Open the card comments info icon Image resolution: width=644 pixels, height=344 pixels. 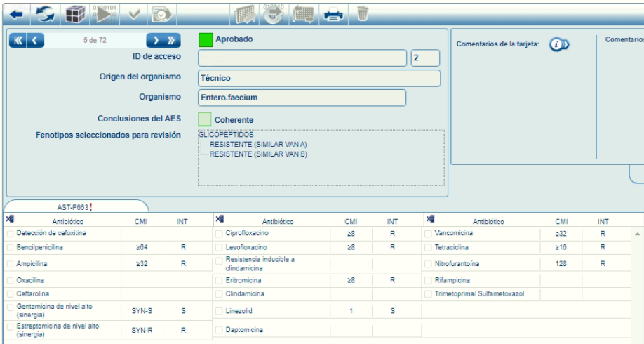pos(558,44)
